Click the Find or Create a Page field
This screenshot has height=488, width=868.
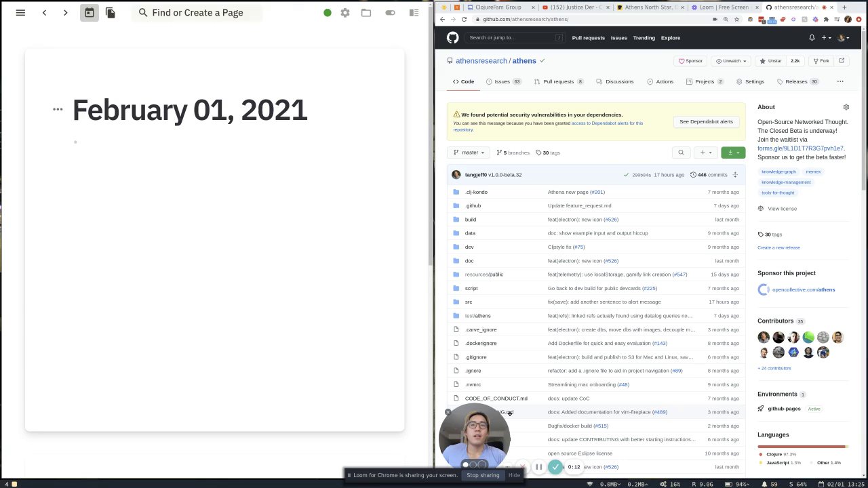(197, 12)
